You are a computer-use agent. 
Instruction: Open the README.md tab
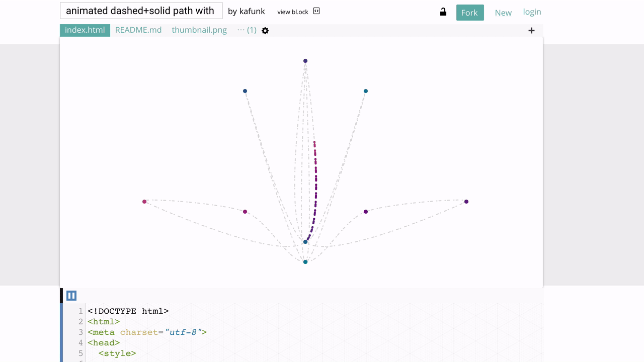coord(138,30)
